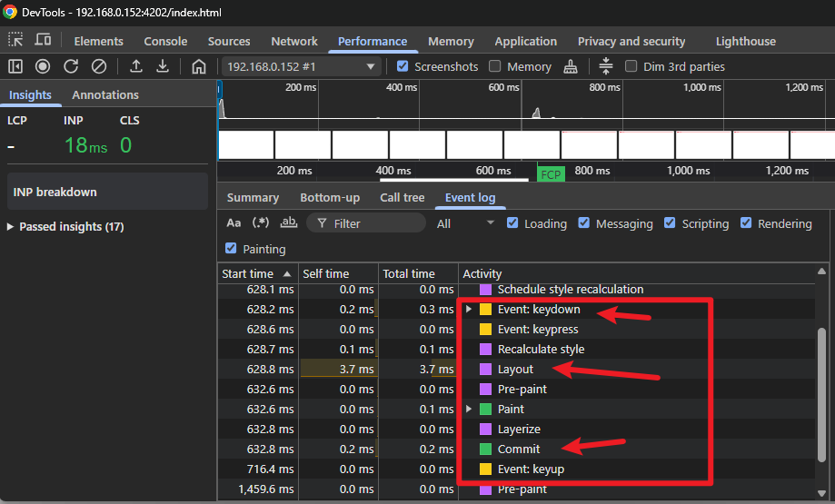Toggle match case Aa filter icon
Screen dimensions: 835x504
[x=234, y=223]
